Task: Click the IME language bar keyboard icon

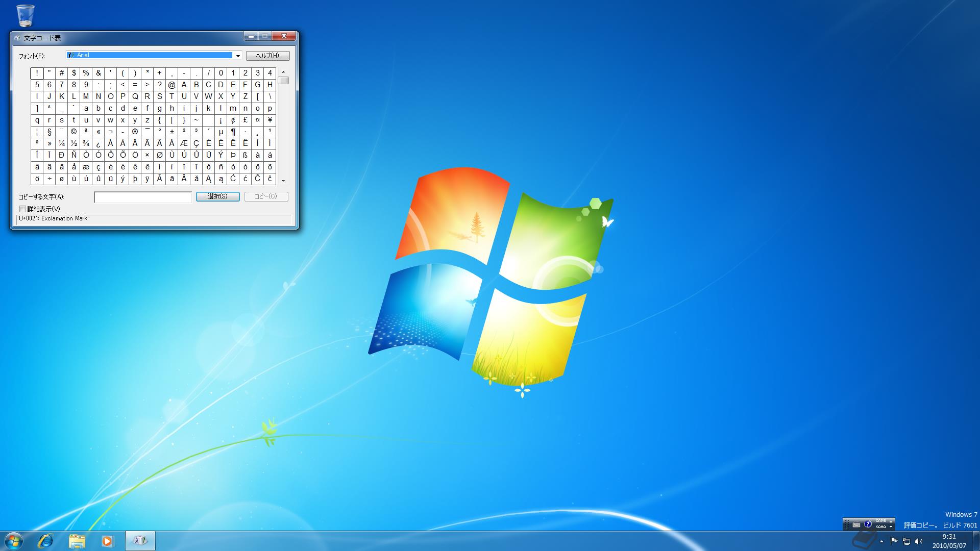Action: (x=856, y=524)
